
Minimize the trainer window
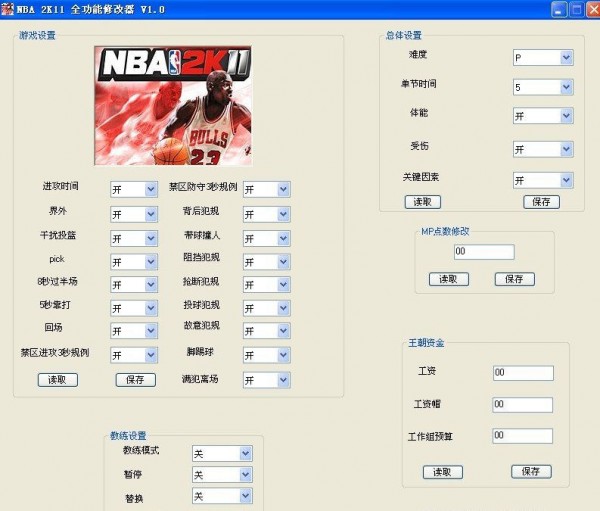coord(559,10)
